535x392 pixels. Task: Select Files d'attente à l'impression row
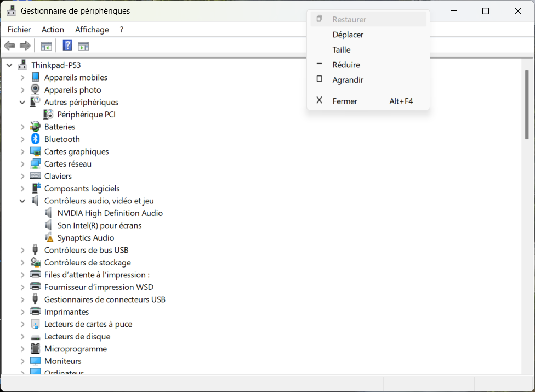pyautogui.click(x=97, y=275)
